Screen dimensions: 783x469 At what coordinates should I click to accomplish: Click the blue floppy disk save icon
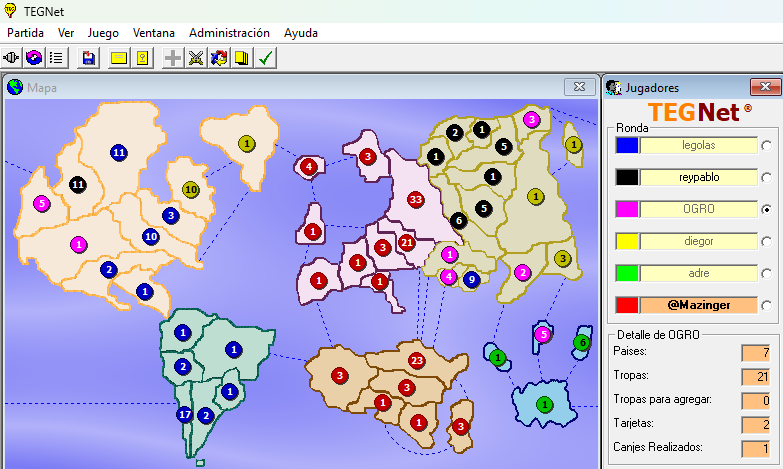click(89, 58)
